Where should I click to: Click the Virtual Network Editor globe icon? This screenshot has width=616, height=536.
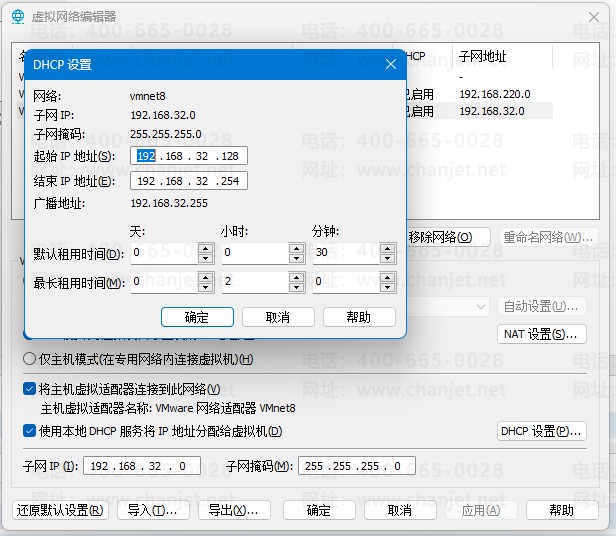pyautogui.click(x=18, y=16)
